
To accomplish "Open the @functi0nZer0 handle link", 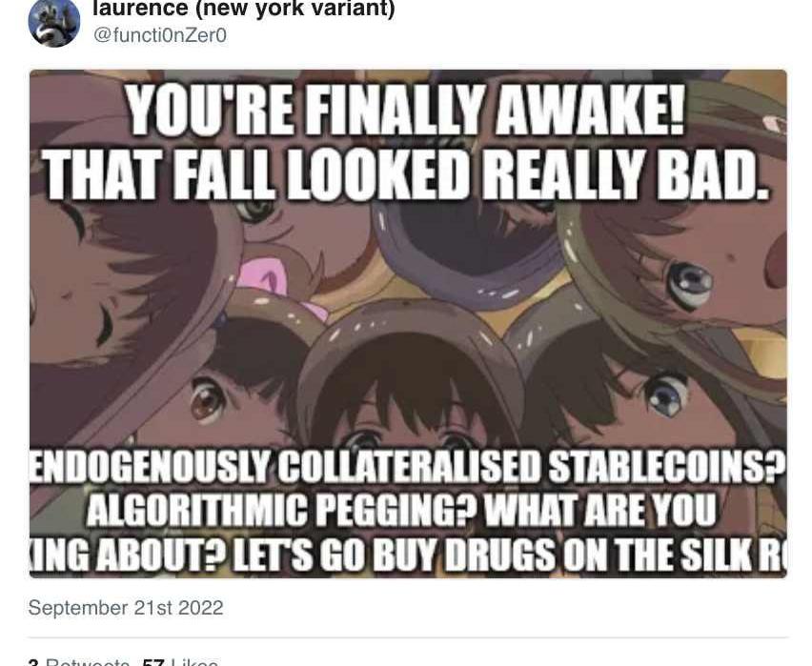I will (159, 36).
